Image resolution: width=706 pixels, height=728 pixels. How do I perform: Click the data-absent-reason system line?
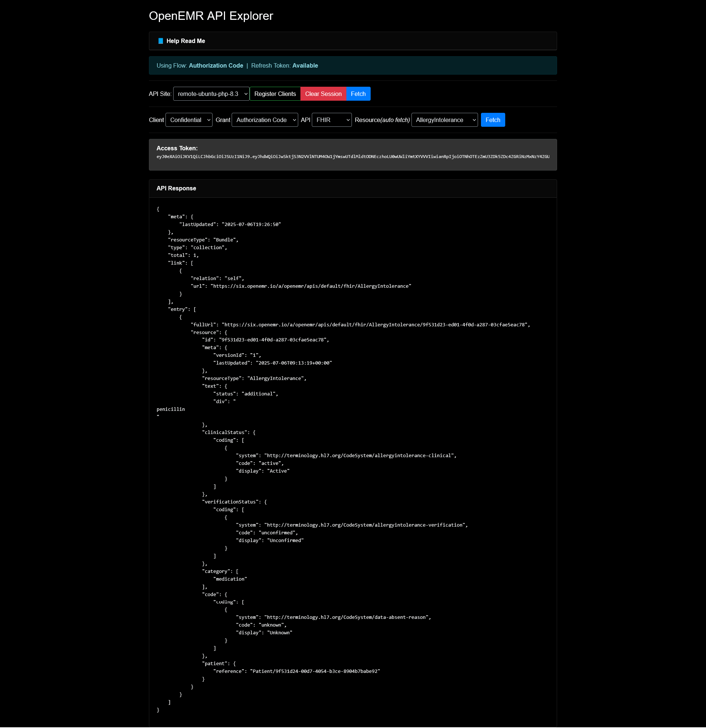(333, 617)
